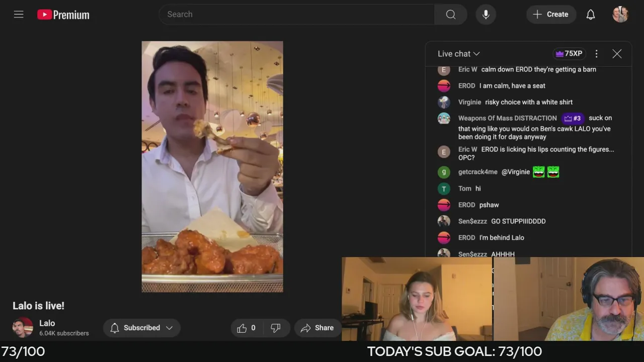The image size is (644, 362).
Task: Click Virginie's chat avatar
Action: 444,103
